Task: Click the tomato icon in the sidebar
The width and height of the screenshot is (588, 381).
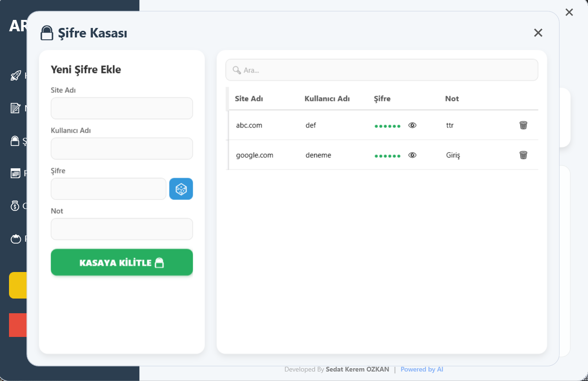Action: 16,238
